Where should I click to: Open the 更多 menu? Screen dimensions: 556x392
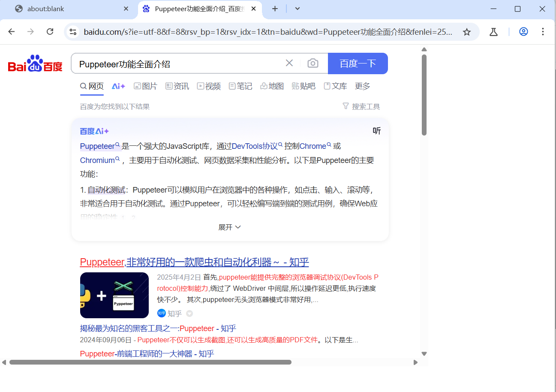[362, 86]
